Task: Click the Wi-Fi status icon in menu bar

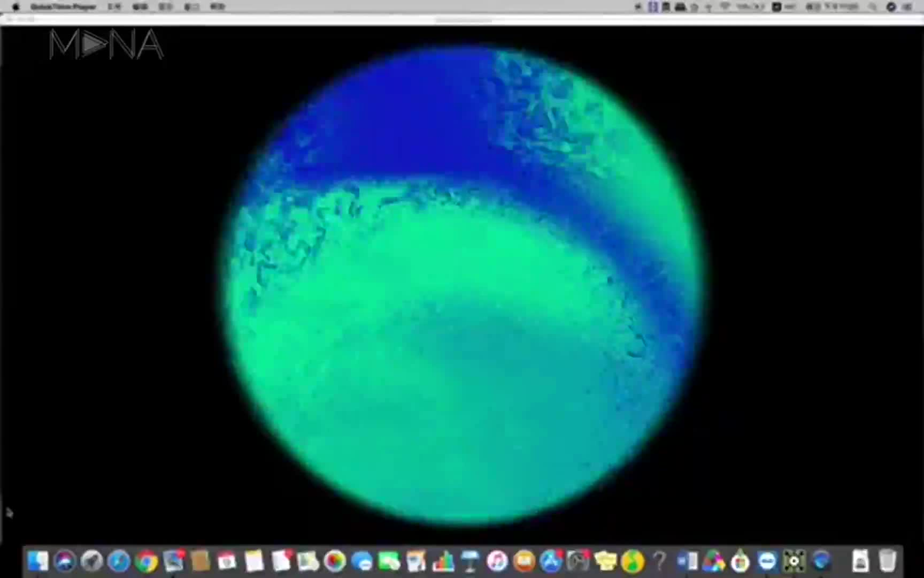Action: click(x=725, y=6)
